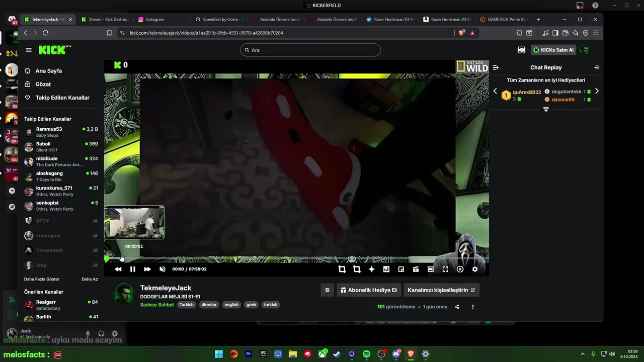The width and height of the screenshot is (644, 362).
Task: Click Abonelik Hediye Et button
Action: (369, 290)
